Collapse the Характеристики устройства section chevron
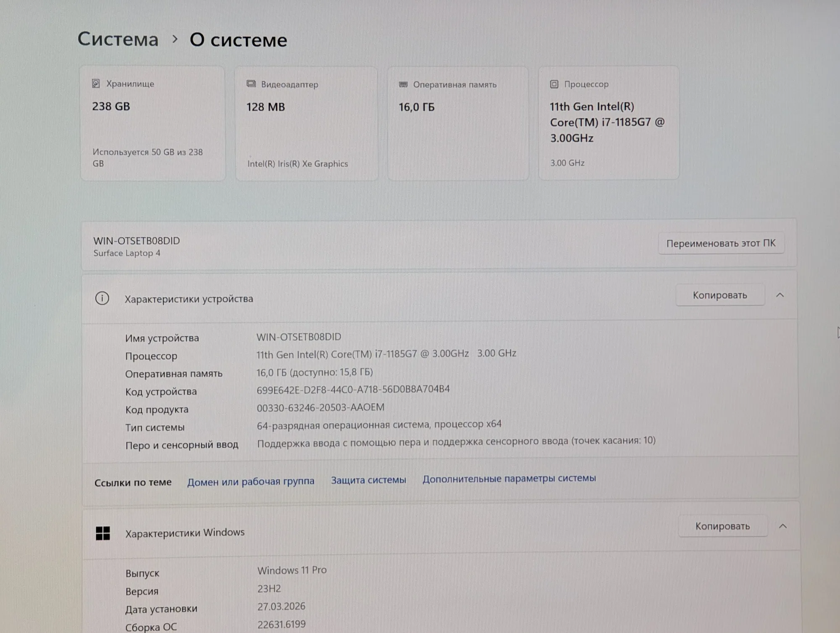The image size is (840, 633). pos(780,295)
